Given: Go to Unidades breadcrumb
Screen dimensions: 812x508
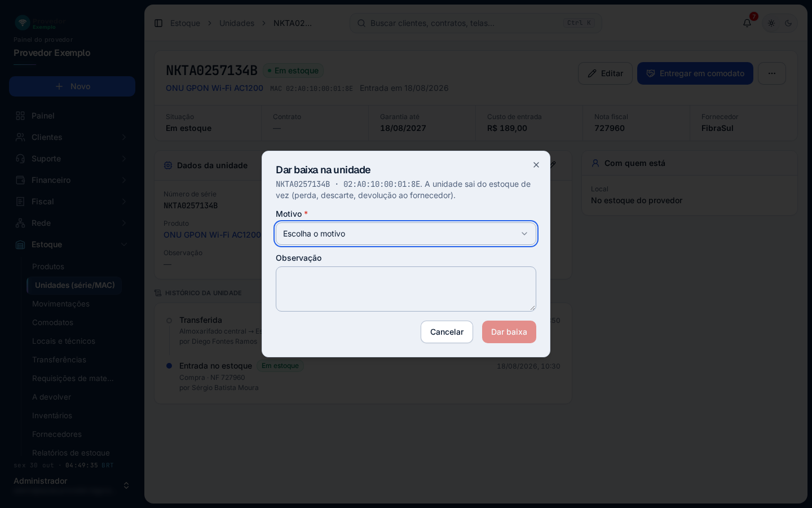Looking at the screenshot, I should tap(237, 23).
